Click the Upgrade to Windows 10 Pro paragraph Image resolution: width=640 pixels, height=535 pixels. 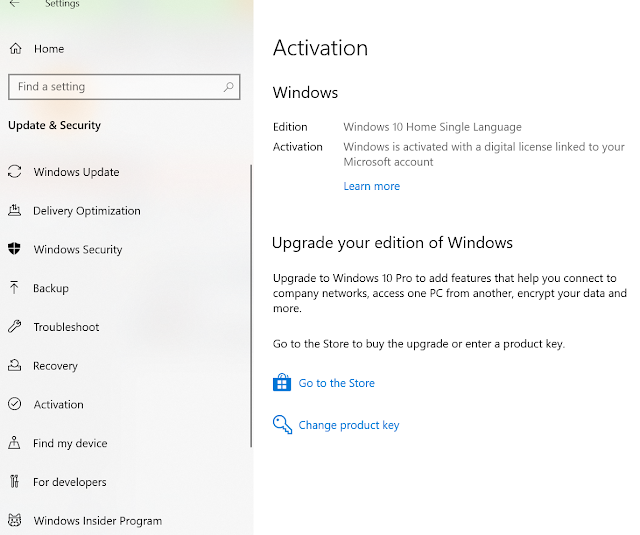449,293
